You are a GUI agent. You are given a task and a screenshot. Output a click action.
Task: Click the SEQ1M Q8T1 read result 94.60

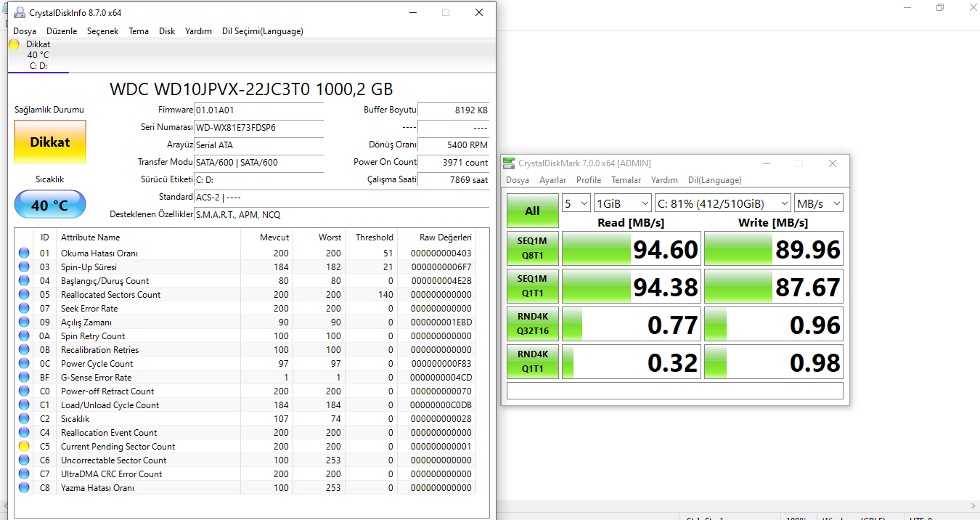coord(632,249)
